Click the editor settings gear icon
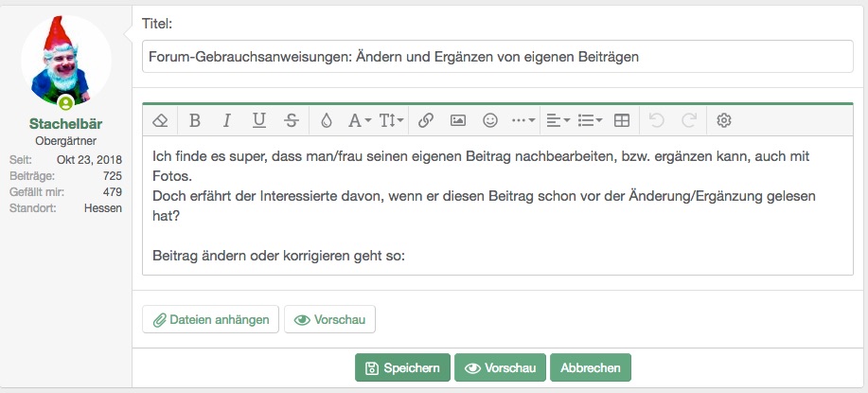Image resolution: width=868 pixels, height=393 pixels. pyautogui.click(x=724, y=120)
